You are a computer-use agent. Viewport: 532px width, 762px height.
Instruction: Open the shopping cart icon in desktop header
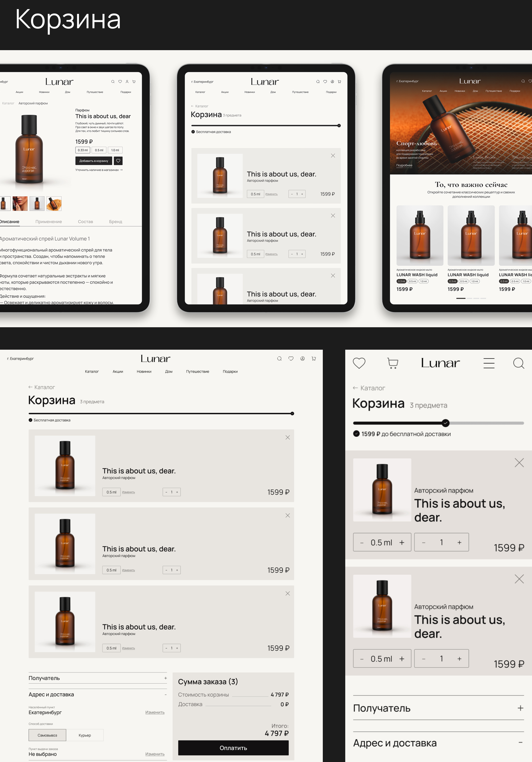pyautogui.click(x=313, y=359)
